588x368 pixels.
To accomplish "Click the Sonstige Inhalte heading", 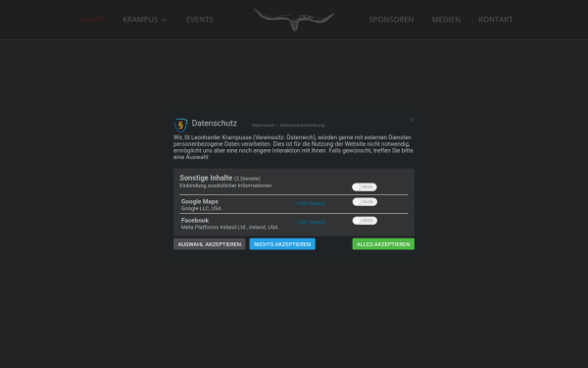I will [206, 178].
